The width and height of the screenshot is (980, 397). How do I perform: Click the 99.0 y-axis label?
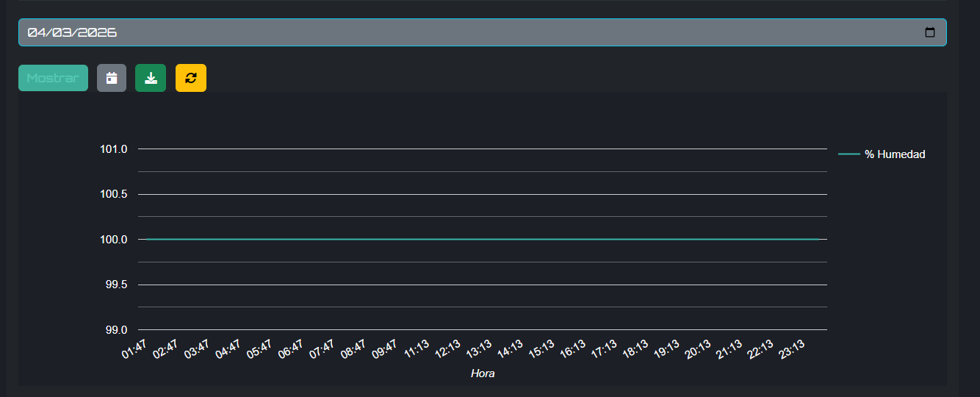(x=116, y=329)
